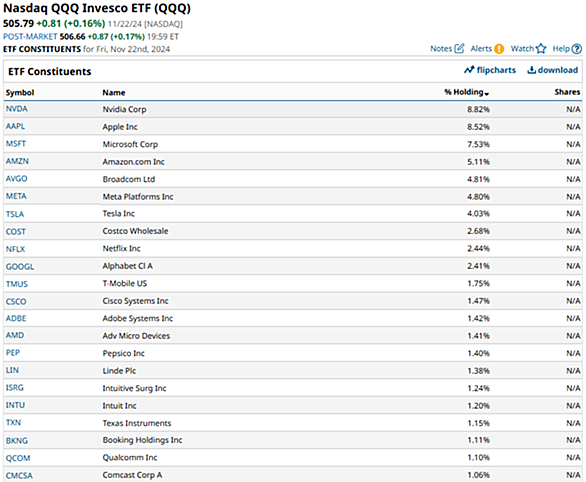Open the AMD ticker link

tap(15, 335)
